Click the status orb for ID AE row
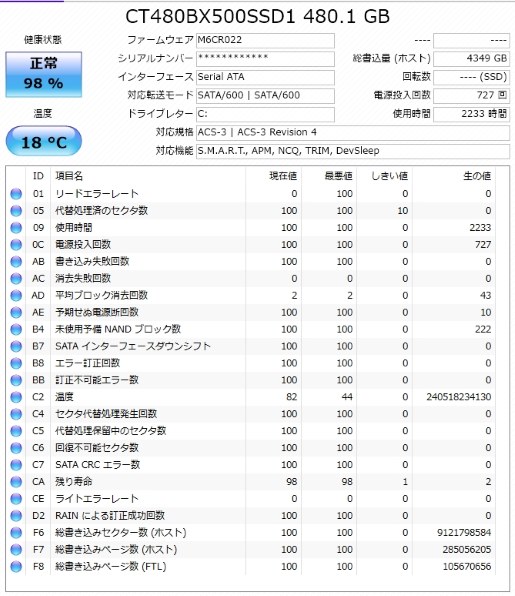The width and height of the screenshot is (515, 596). (x=16, y=312)
